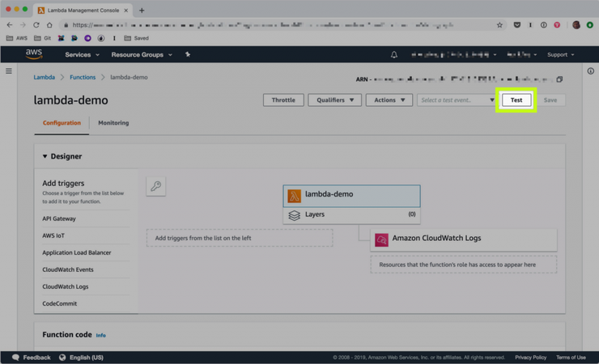
Task: Click the Pocket extension icon
Action: pos(517,25)
